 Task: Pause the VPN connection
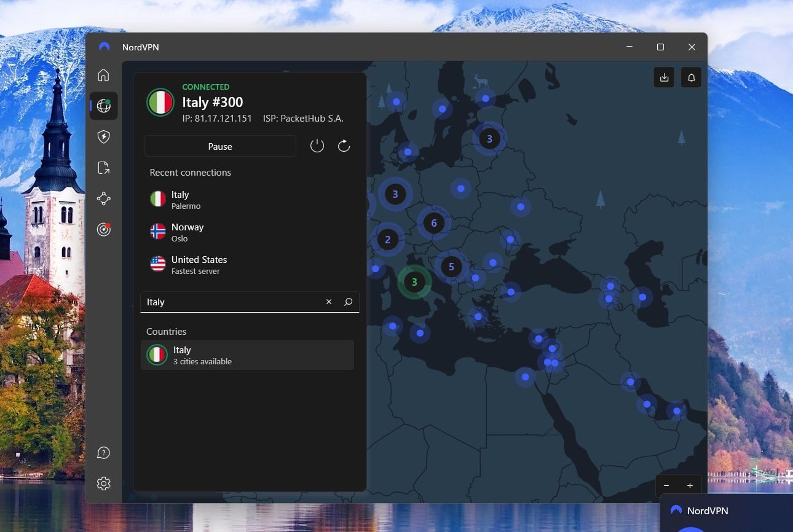coord(219,146)
